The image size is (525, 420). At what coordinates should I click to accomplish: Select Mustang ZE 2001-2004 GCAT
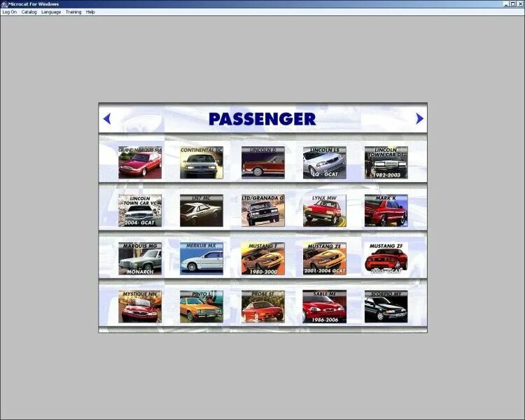(x=324, y=258)
